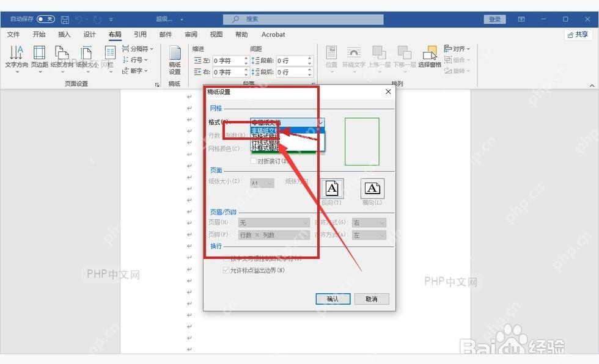
Task: Switch to the 邮件 tab
Action: pyautogui.click(x=166, y=34)
